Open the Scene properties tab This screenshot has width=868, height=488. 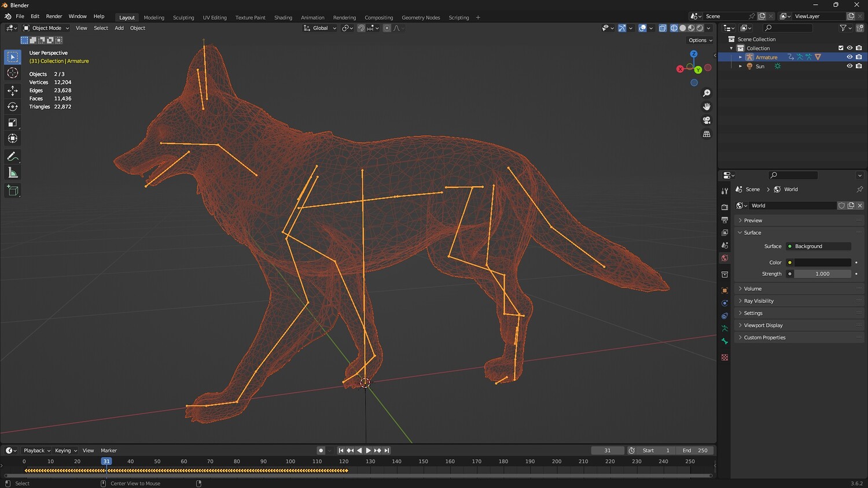coord(724,245)
